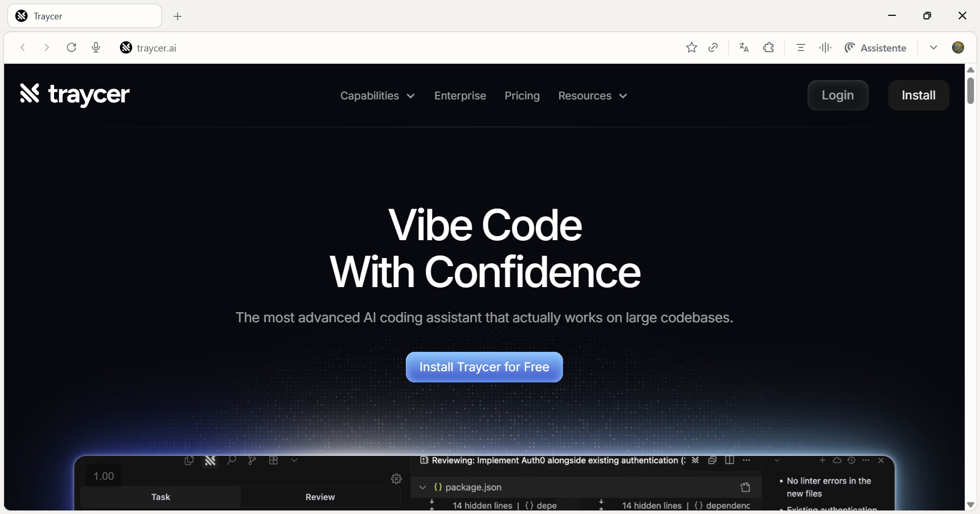The image size is (980, 514).
Task: Click Install Traycer for Free
Action: tap(484, 367)
